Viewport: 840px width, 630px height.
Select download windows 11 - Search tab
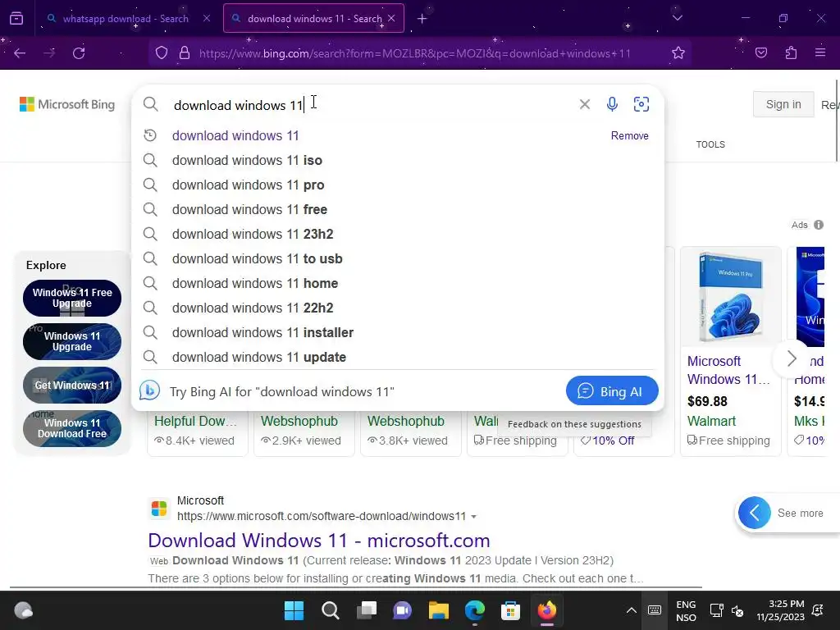[x=314, y=19]
